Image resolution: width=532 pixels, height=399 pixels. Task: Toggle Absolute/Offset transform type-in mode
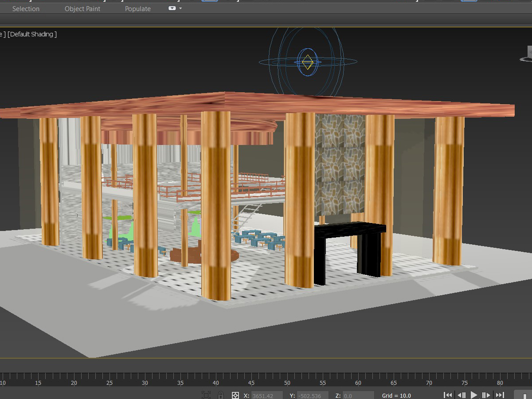coord(235,395)
